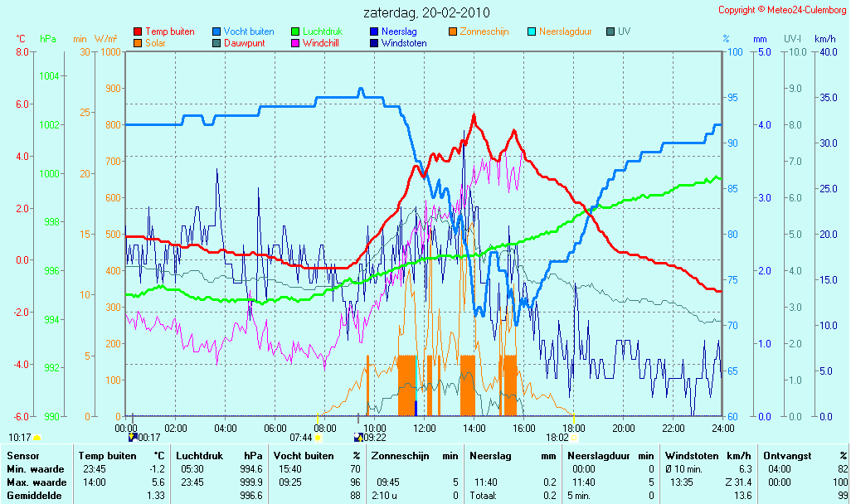The width and height of the screenshot is (851, 504).
Task: Click the sunset sun icon at 18:02
Action: point(574,438)
